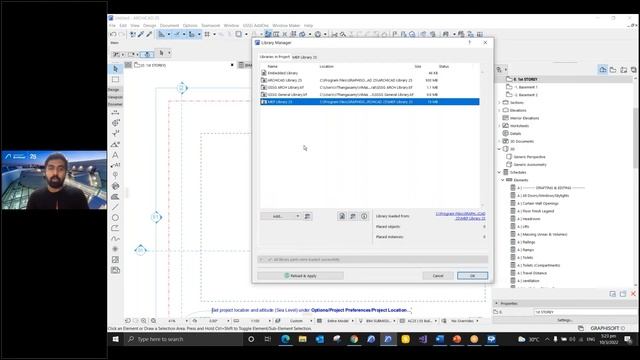Open the File menu

[112, 26]
